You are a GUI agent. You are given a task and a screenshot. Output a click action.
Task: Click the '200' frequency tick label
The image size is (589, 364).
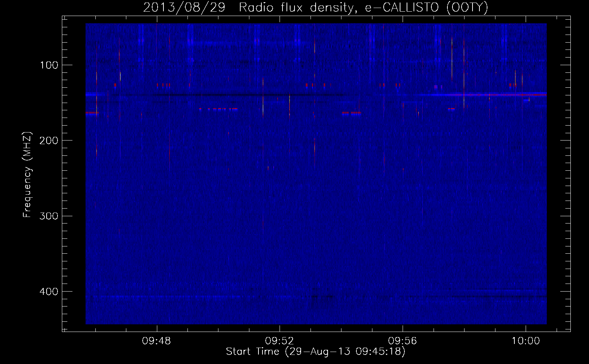pos(49,141)
